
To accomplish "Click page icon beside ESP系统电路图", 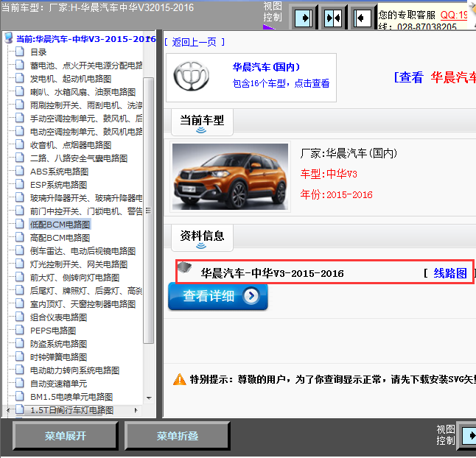I will point(20,184).
